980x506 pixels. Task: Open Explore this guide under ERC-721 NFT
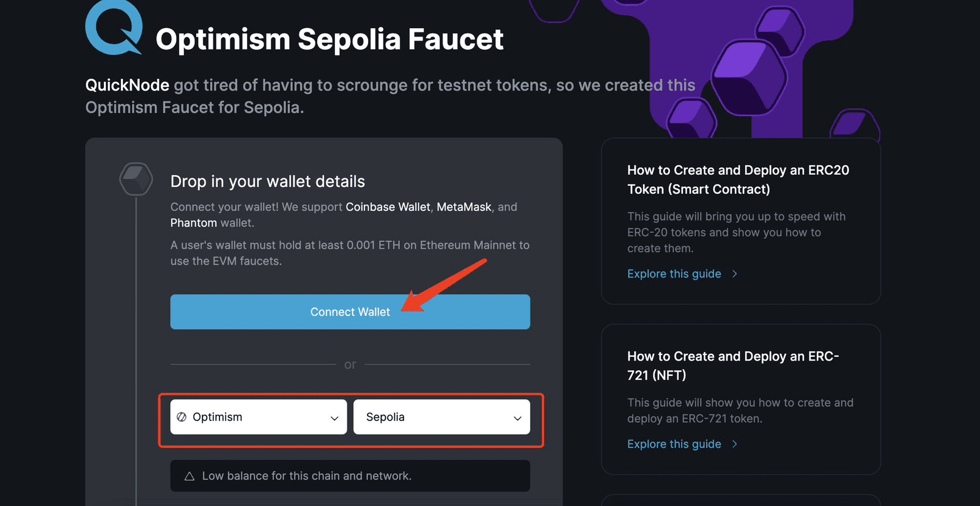click(x=674, y=444)
